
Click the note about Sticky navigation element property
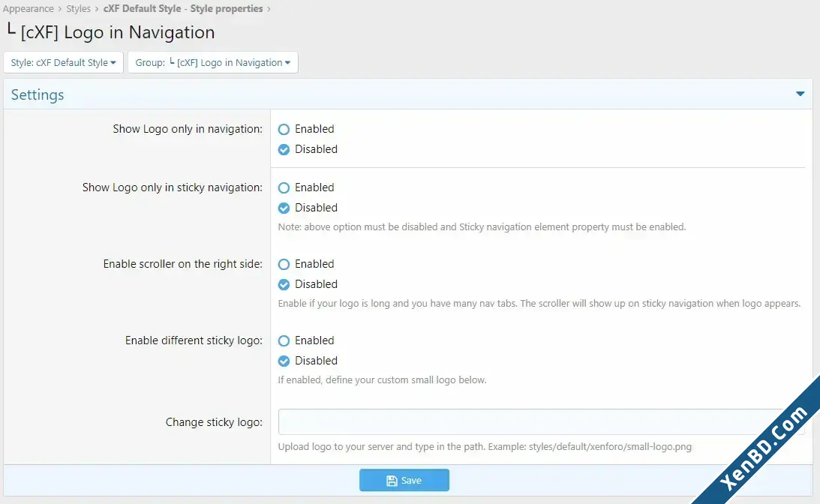click(482, 227)
